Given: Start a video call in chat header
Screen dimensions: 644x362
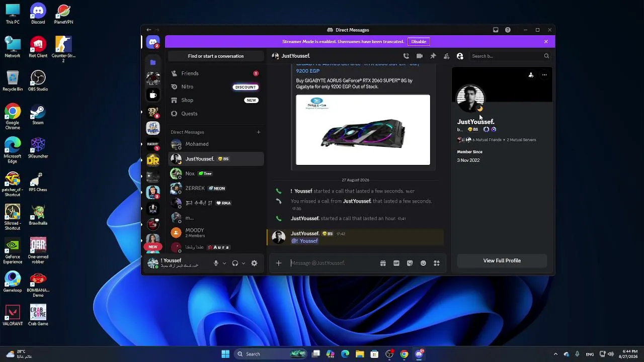Looking at the screenshot, I should pos(420,56).
